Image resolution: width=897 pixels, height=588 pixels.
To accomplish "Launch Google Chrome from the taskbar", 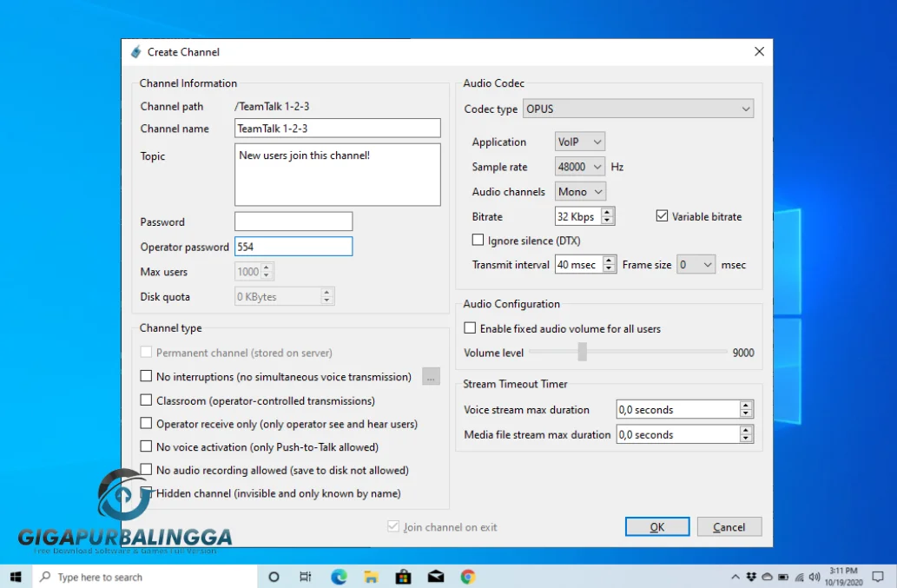I will [x=467, y=577].
